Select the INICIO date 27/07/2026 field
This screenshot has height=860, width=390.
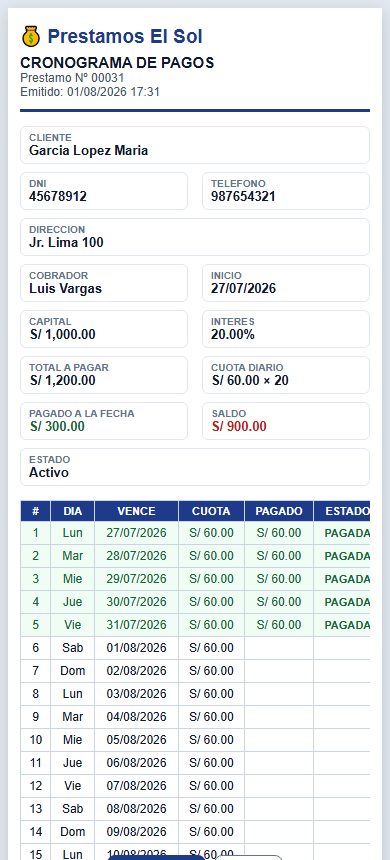tap(286, 283)
